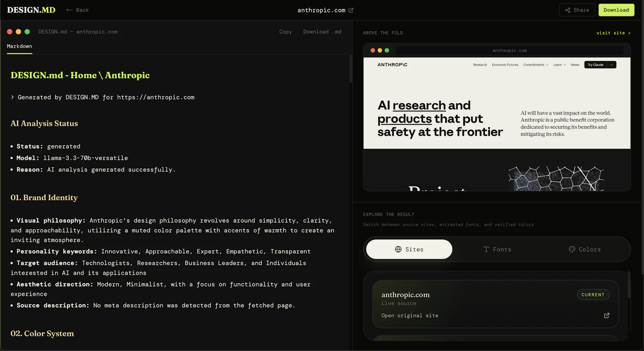
Task: Select the Markdown tab
Action: 19,46
